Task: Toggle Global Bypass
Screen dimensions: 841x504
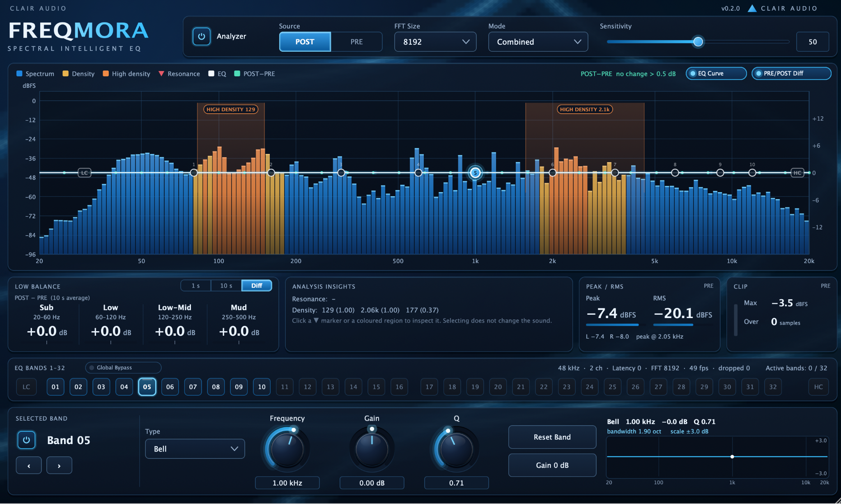Action: (123, 368)
